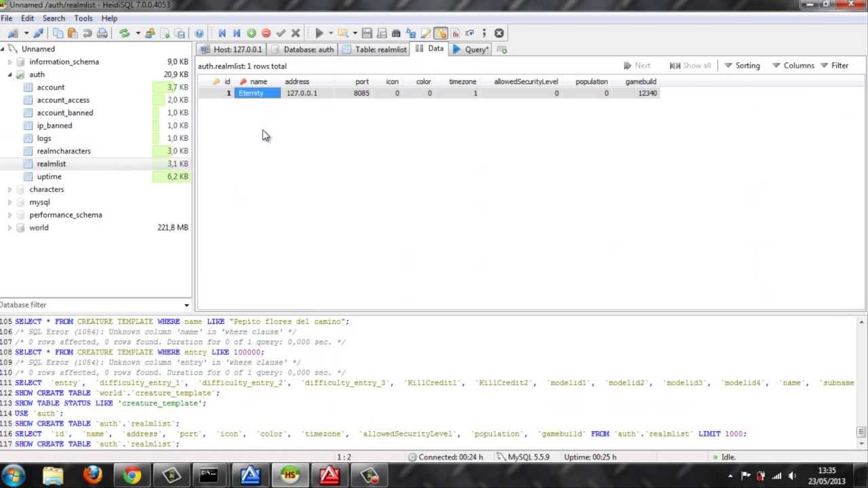Image resolution: width=868 pixels, height=488 pixels.
Task: Collapse the Unnamed session node
Action: [x=3, y=49]
